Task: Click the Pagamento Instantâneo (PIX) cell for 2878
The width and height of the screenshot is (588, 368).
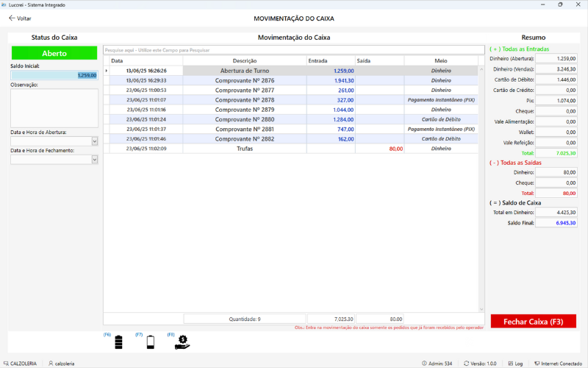Action: [x=441, y=100]
